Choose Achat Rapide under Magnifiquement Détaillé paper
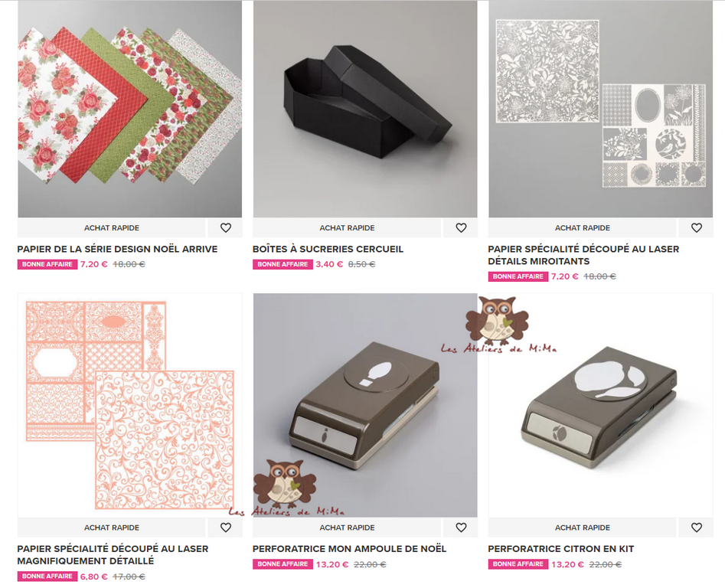Viewport: 725px width, 588px height. pos(112,528)
